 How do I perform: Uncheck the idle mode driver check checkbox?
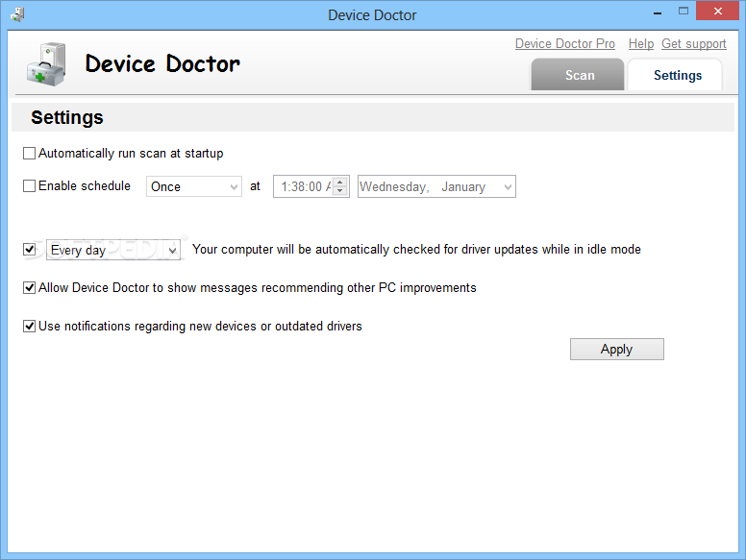(29, 249)
